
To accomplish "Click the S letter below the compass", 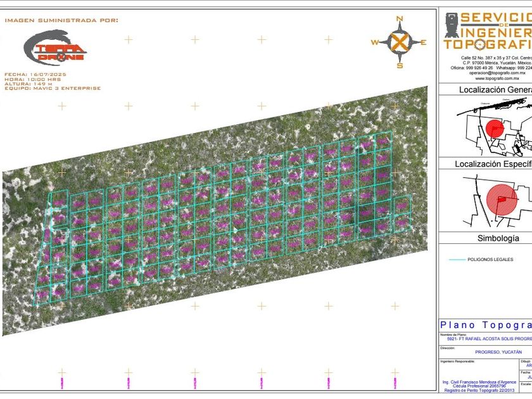I will pyautogui.click(x=399, y=65).
